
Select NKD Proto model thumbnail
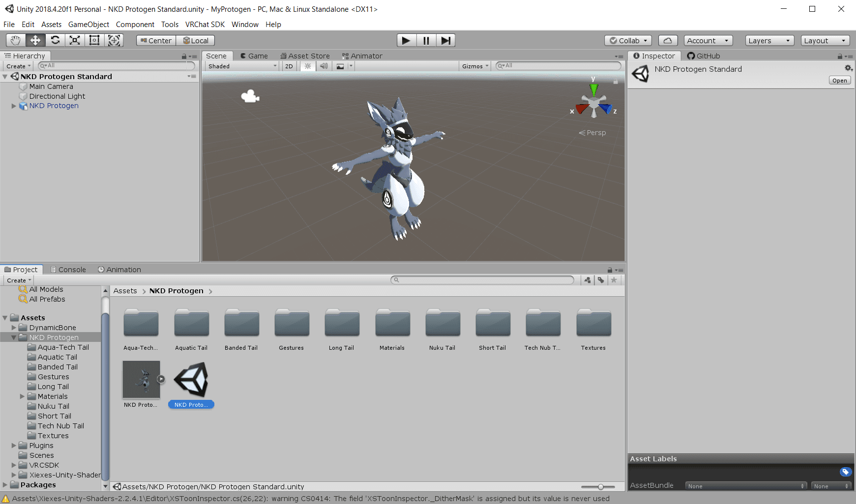(141, 380)
